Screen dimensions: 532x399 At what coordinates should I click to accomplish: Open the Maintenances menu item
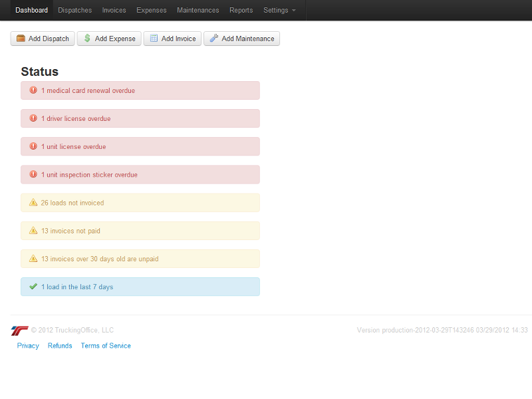click(x=198, y=10)
